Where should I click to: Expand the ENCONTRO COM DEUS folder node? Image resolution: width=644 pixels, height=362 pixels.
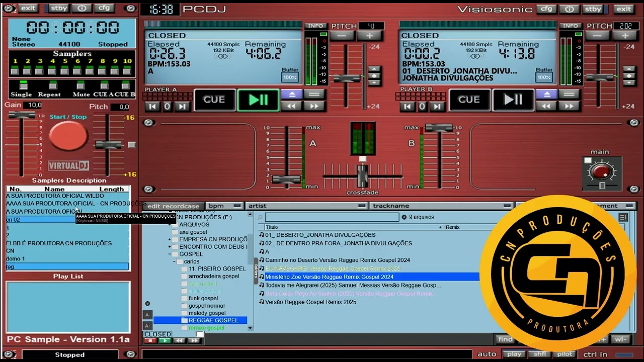170,247
